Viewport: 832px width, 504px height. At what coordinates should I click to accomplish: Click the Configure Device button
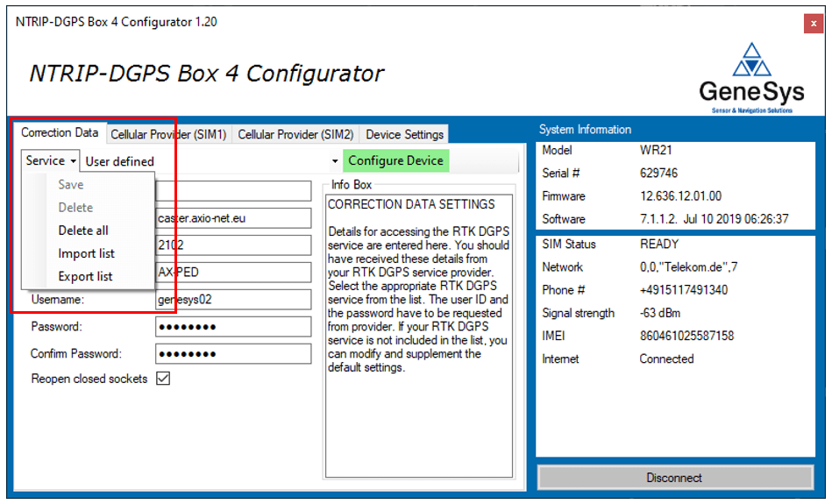[396, 160]
